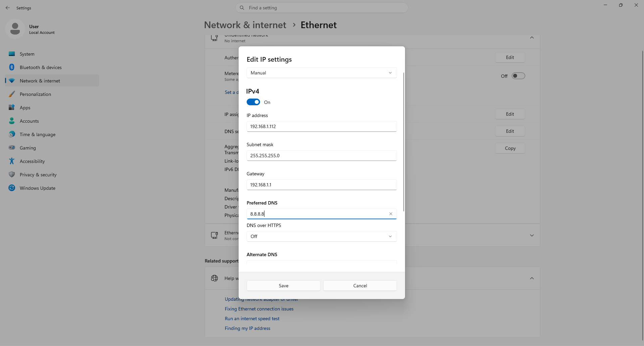The width and height of the screenshot is (644, 346).
Task: Open System settings icon
Action: [12, 54]
